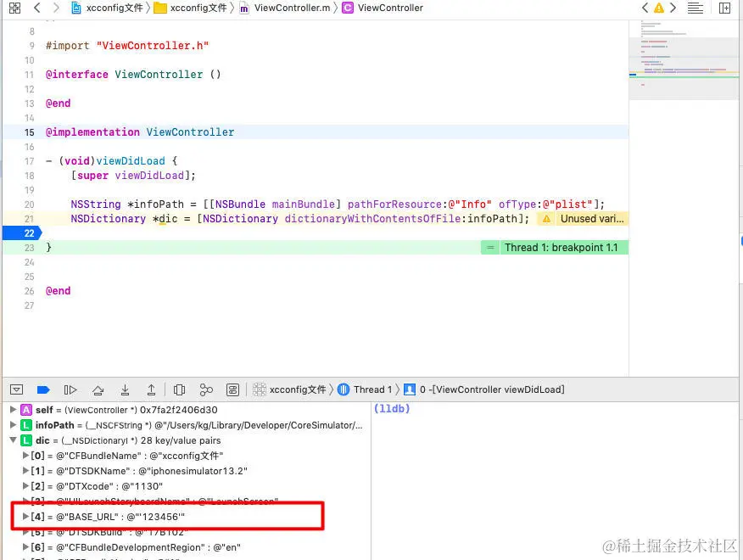Select xcconfig文件 process in debug bar

[289, 389]
